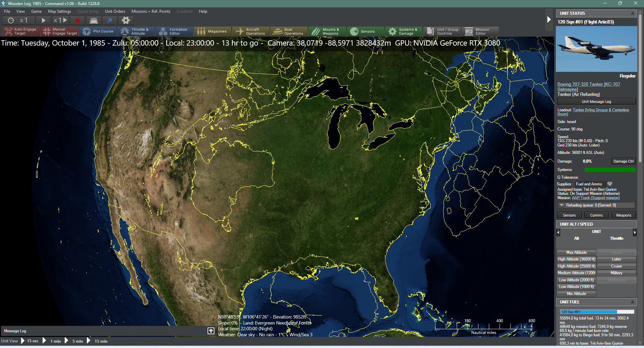
Task: Click the Comms button
Action: coord(596,215)
